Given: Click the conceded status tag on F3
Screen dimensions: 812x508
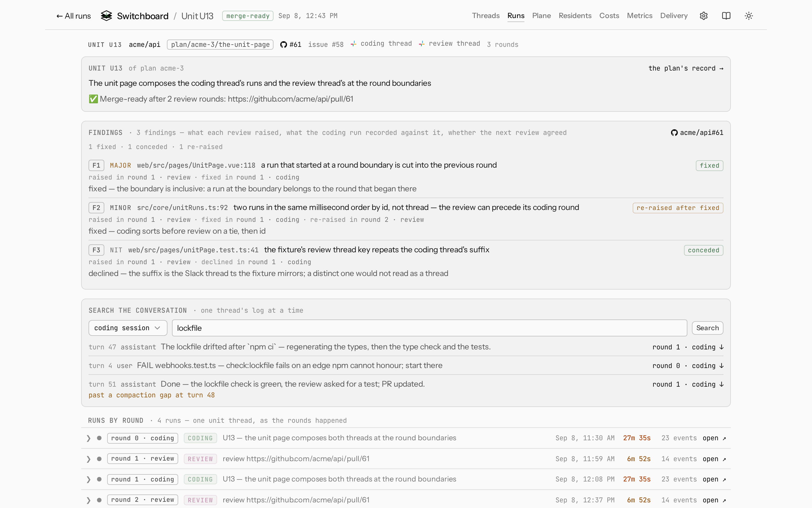Looking at the screenshot, I should tap(704, 250).
